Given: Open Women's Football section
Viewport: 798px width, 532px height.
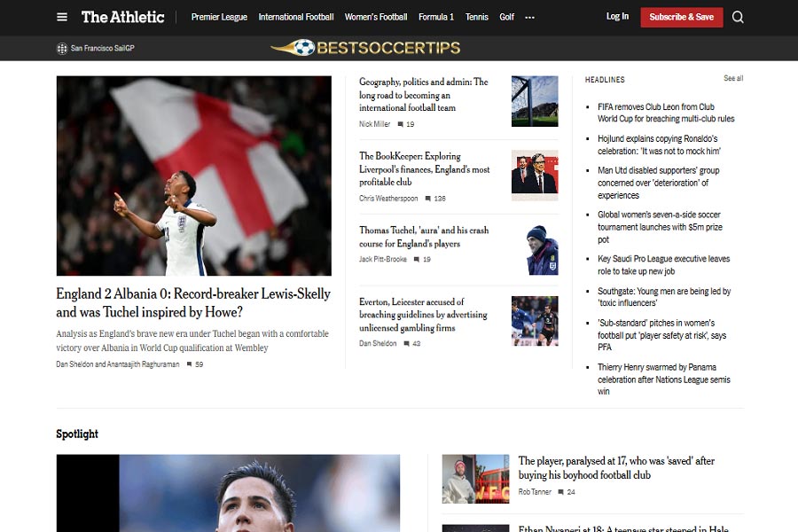Looking at the screenshot, I should coord(376,18).
